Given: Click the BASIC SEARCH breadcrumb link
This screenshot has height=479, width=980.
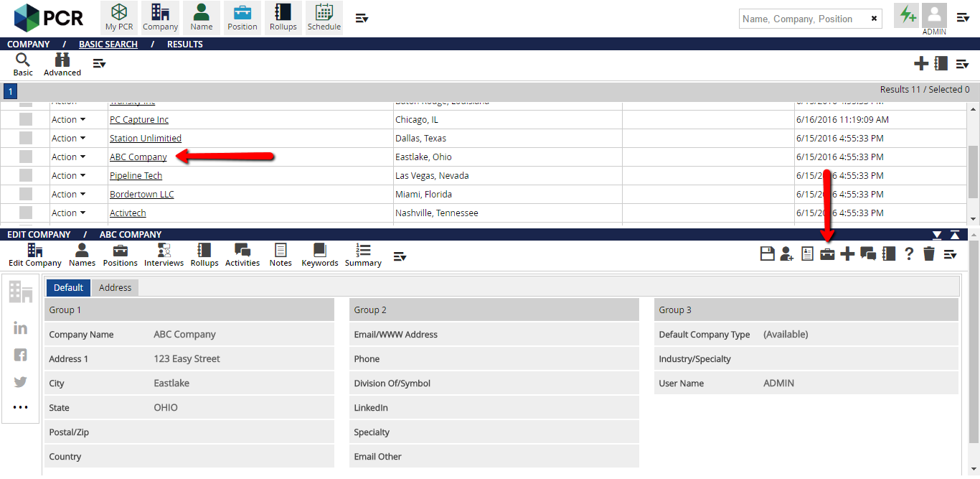Looking at the screenshot, I should click(108, 44).
